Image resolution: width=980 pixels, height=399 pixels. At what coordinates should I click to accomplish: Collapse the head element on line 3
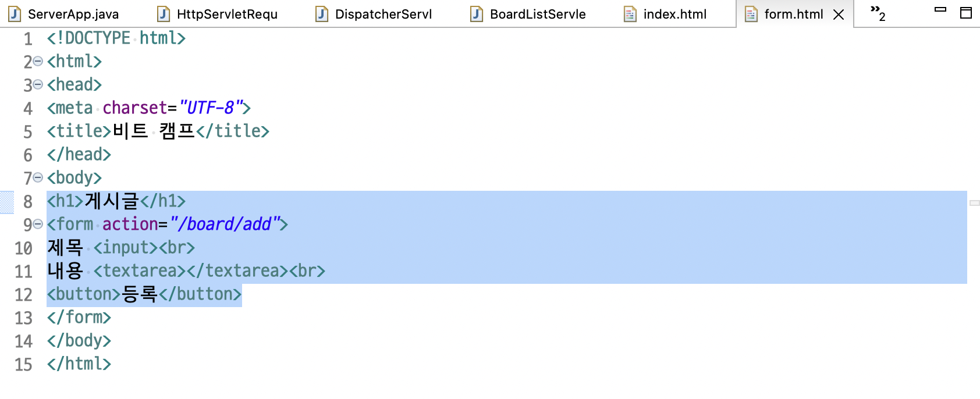[38, 84]
